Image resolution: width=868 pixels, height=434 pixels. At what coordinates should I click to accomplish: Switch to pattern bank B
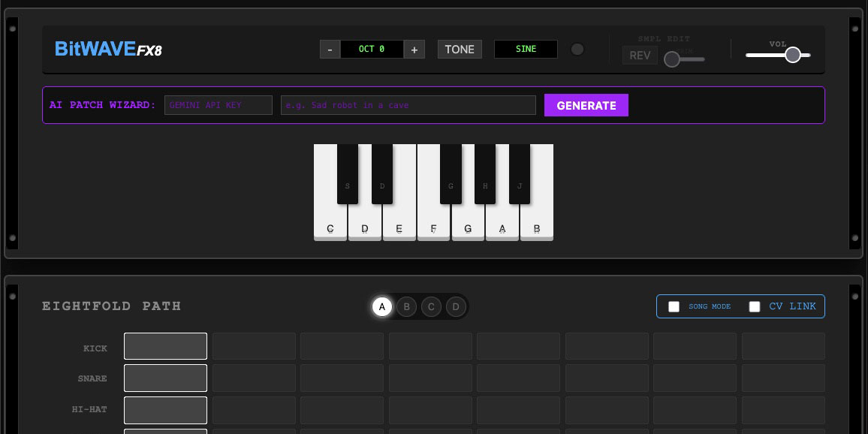[x=406, y=306]
